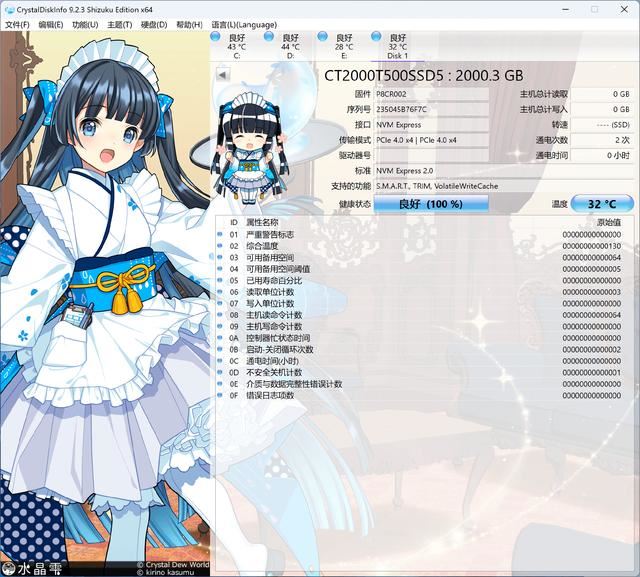Select the C: drive status icon
The height and width of the screenshot is (577, 640).
pos(217,38)
